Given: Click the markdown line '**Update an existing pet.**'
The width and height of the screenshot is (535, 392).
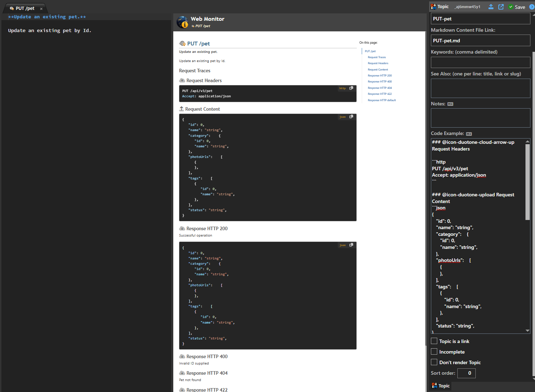Looking at the screenshot, I should tap(47, 17).
